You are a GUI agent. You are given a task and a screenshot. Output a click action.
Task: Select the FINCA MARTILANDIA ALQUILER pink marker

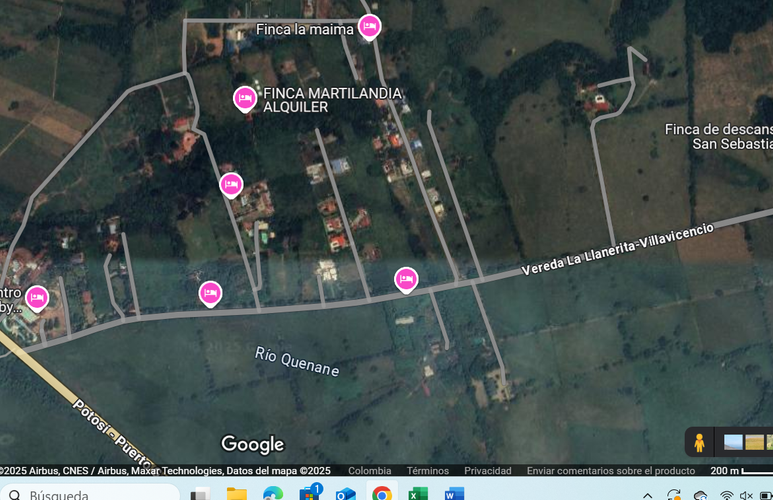point(245,99)
